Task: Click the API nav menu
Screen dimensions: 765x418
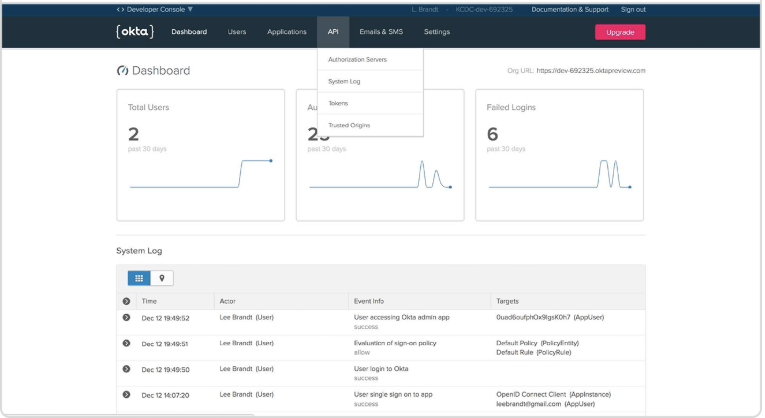Action: pyautogui.click(x=333, y=32)
